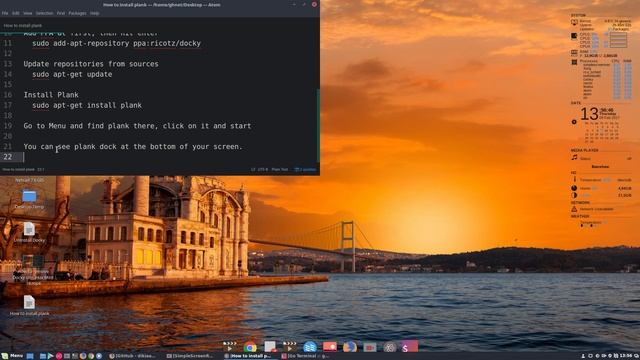The image size is (640, 360).
Task: Click the clock in the system tray
Action: click(626, 356)
